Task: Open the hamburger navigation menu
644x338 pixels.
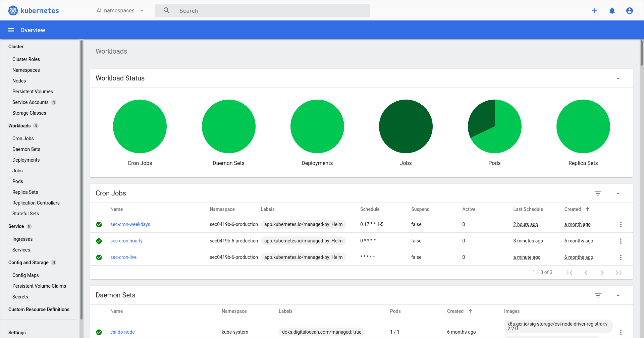Action: (11, 30)
